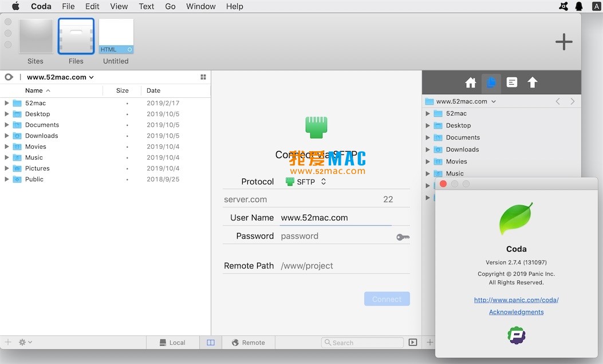Screen dimensions: 603x364
Task: Click into the Password field
Action: point(337,236)
